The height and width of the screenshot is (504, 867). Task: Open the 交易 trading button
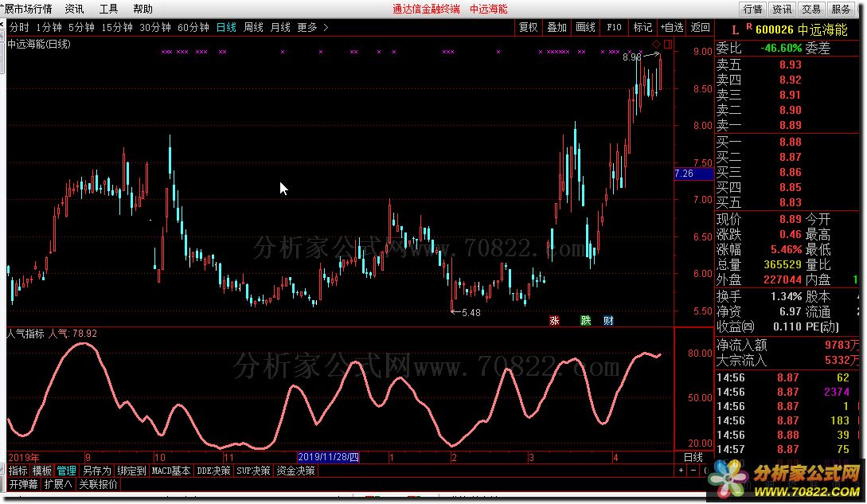[811, 9]
